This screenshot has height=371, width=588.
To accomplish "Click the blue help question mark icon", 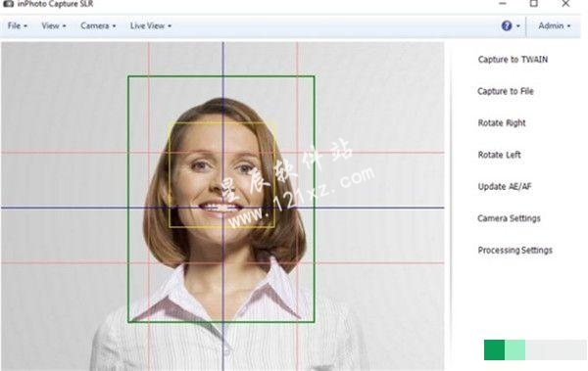I will click(507, 25).
